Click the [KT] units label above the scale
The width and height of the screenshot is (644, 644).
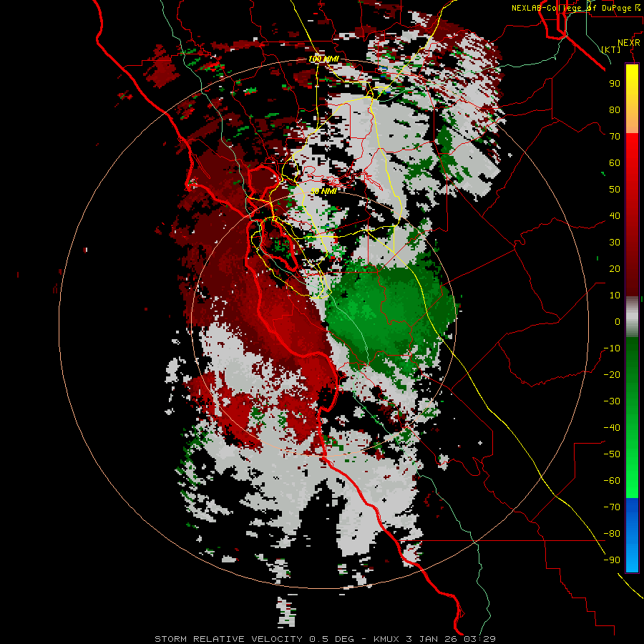[x=611, y=49]
